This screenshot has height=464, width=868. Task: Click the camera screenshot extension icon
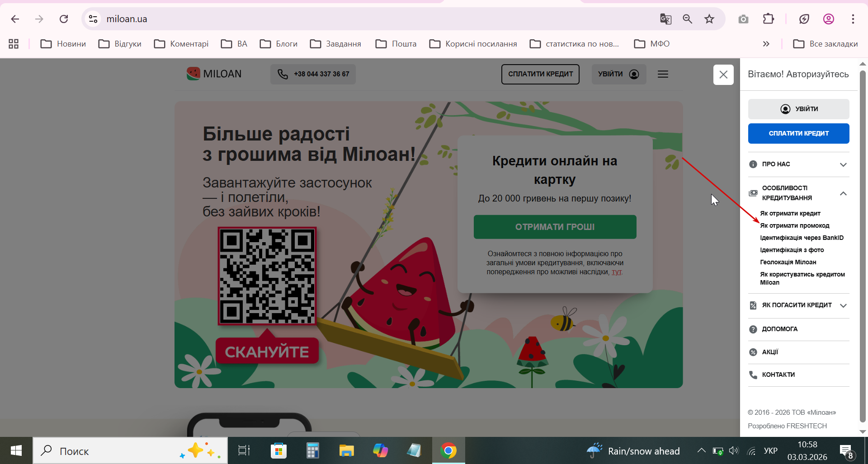coord(743,19)
